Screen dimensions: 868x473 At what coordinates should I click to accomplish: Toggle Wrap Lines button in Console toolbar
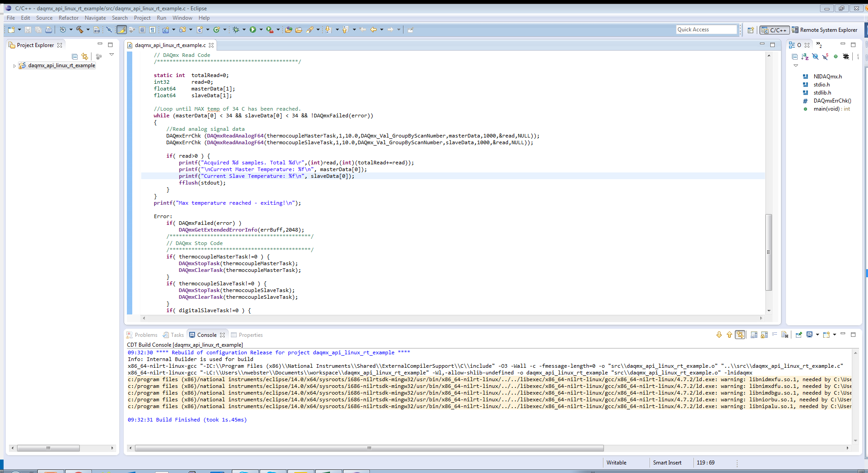(774, 335)
